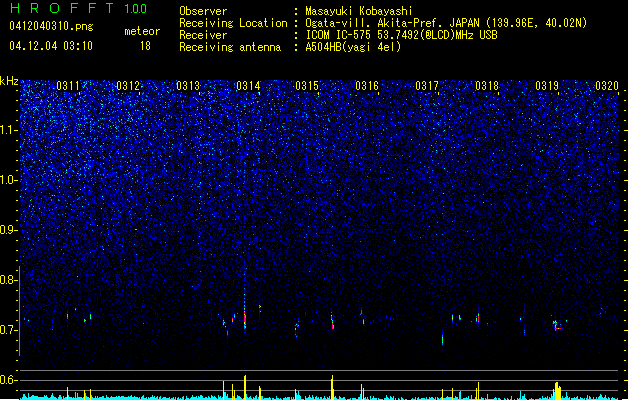Select the Ogata-vill. Akita-Pref. JAPAN location text
Screen dimensions: 629x400
click(x=446, y=23)
